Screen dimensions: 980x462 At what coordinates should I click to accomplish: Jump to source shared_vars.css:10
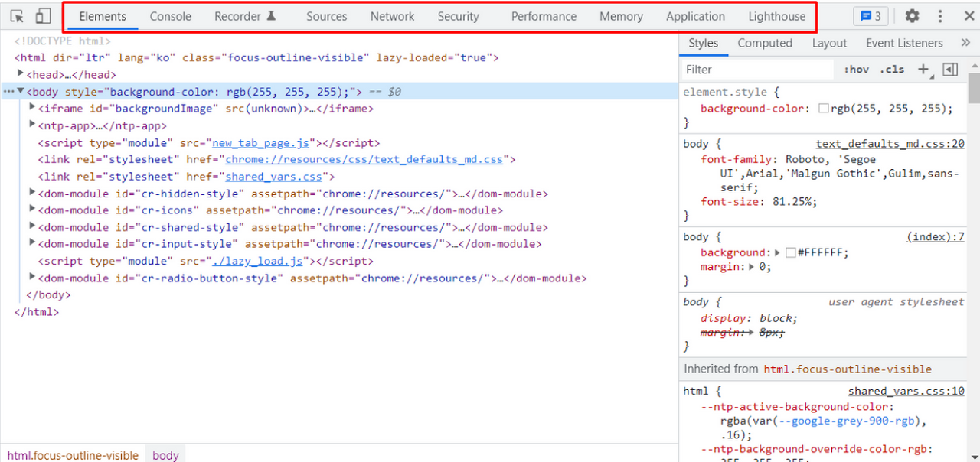(x=906, y=391)
